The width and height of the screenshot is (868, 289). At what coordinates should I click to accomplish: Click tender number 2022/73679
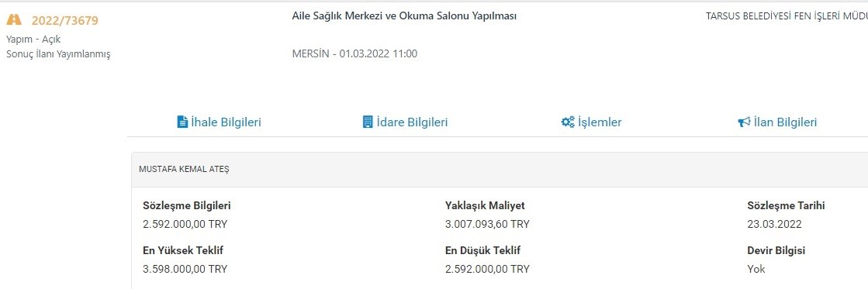coord(64,21)
